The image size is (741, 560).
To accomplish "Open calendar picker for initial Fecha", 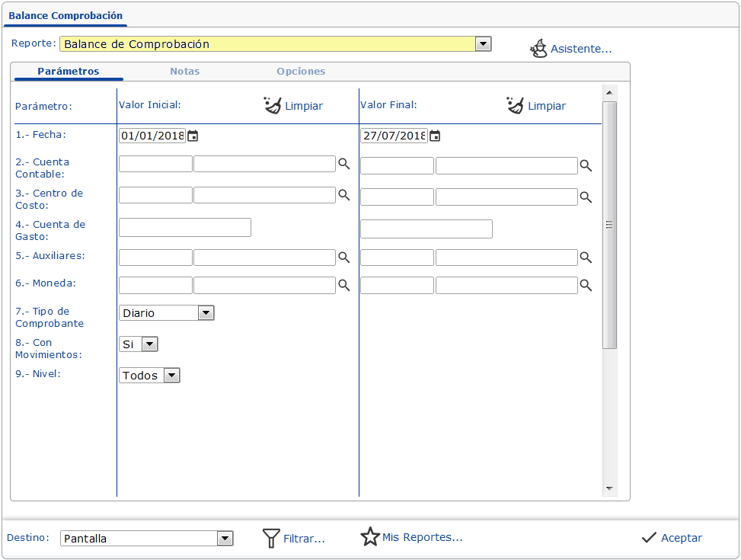I will pos(193,136).
